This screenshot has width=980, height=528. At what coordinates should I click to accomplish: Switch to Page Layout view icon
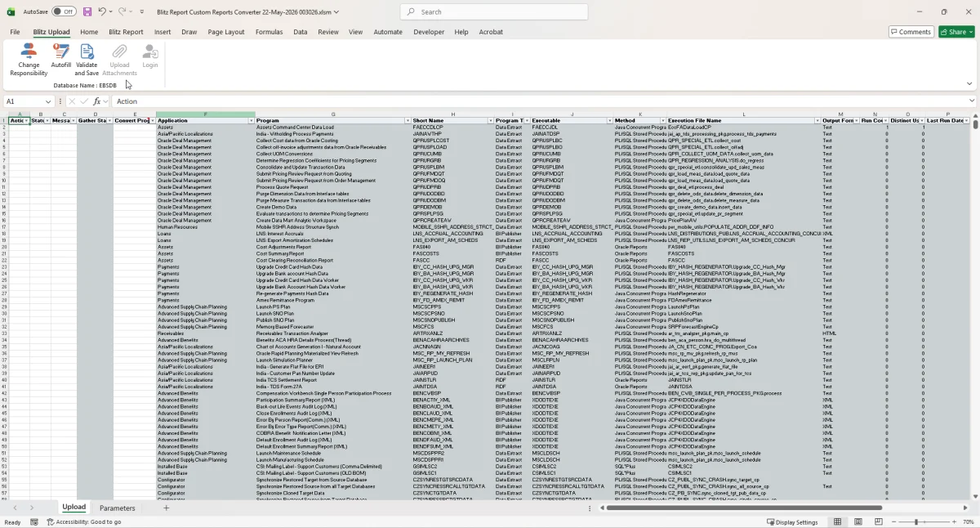(857, 522)
